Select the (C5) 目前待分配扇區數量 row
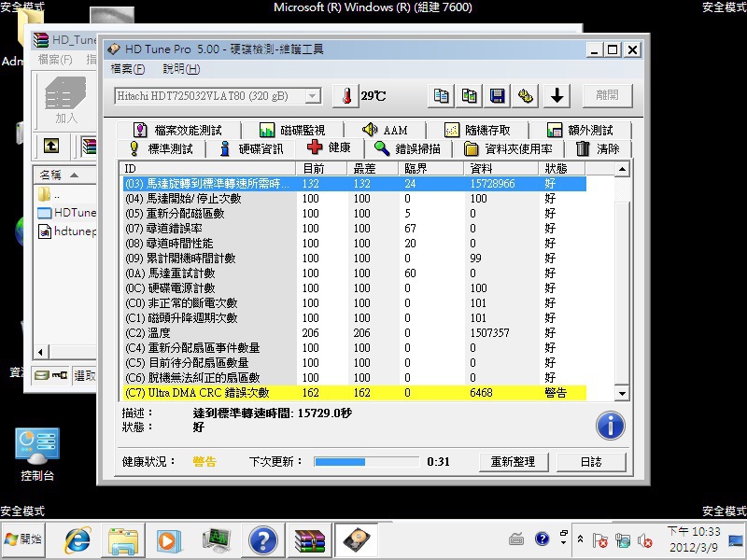The height and width of the screenshot is (560, 747). click(355, 363)
